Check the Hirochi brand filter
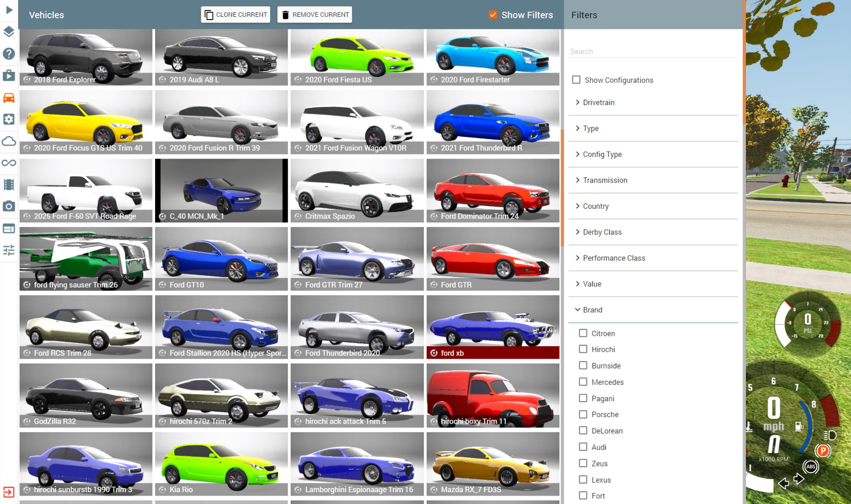This screenshot has height=504, width=851. tap(583, 349)
